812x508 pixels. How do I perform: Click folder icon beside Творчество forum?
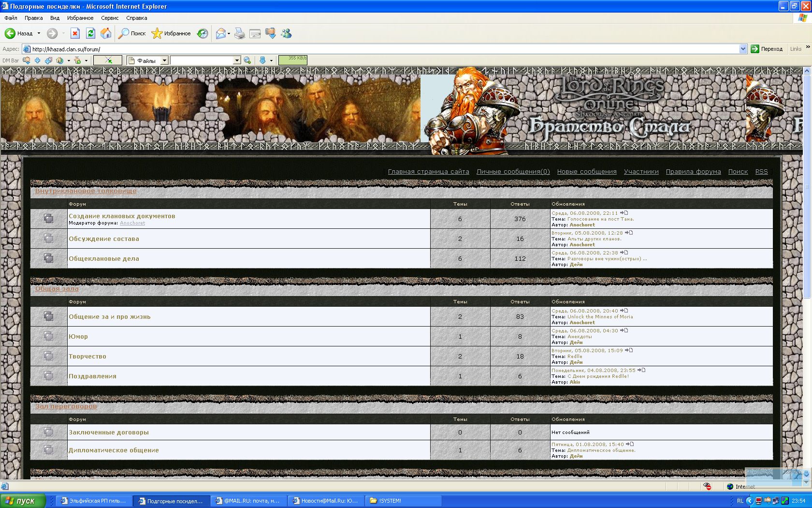coord(48,356)
